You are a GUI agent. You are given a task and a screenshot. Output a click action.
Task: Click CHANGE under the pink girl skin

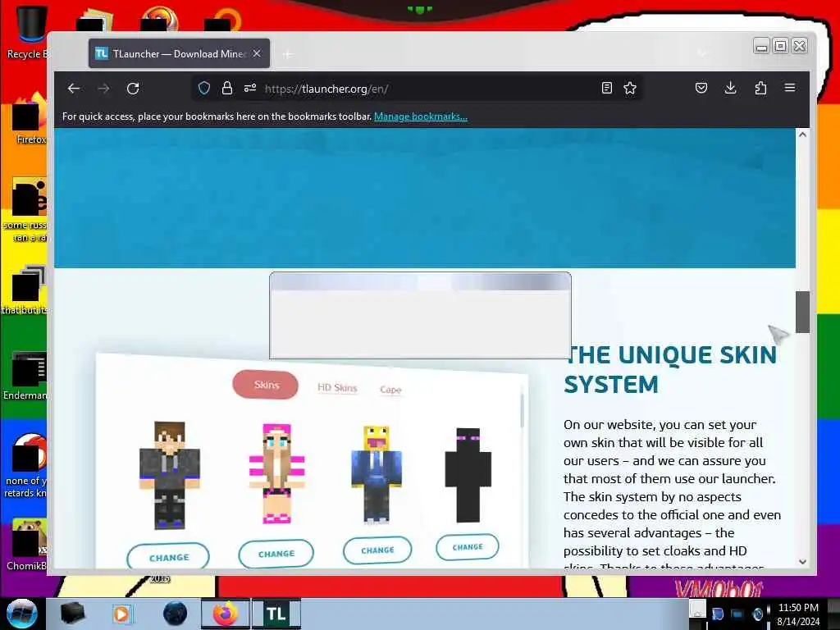coord(276,554)
